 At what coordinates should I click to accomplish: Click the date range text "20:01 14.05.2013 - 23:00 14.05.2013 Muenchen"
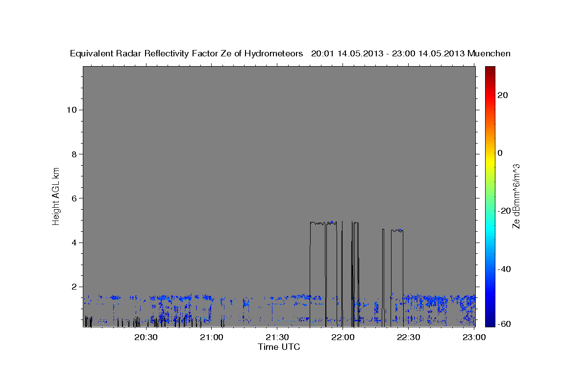411,53
